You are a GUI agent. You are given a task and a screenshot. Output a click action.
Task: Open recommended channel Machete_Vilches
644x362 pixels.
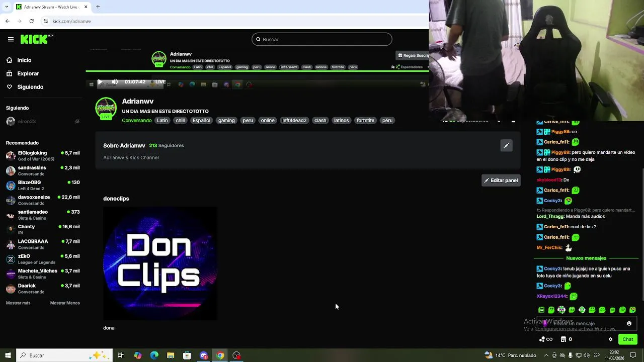click(43, 274)
